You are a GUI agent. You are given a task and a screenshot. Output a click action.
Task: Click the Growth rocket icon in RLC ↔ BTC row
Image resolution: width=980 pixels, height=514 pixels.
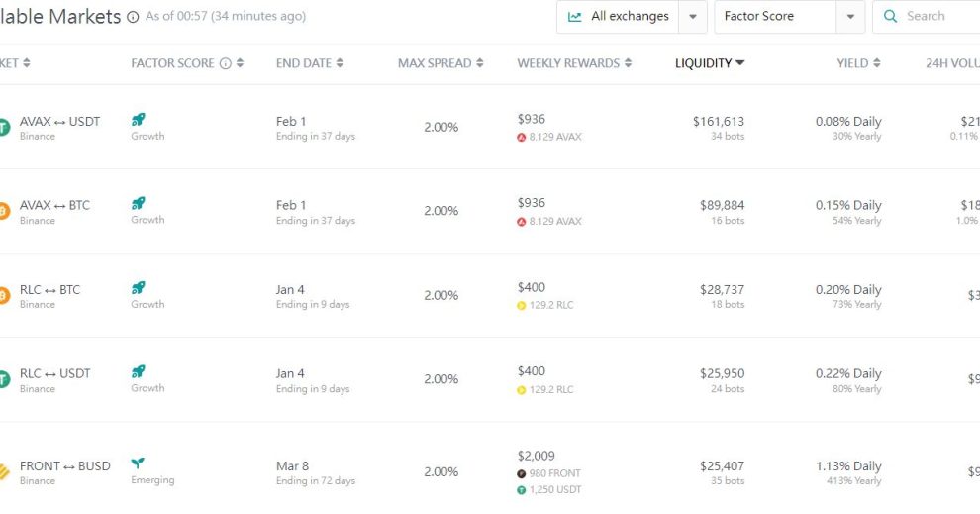(x=139, y=287)
